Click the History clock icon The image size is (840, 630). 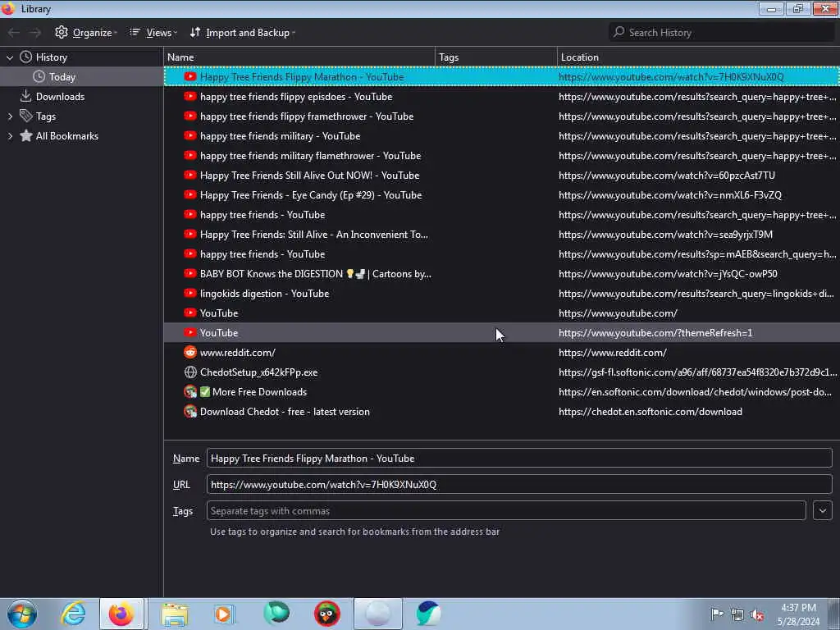point(25,57)
